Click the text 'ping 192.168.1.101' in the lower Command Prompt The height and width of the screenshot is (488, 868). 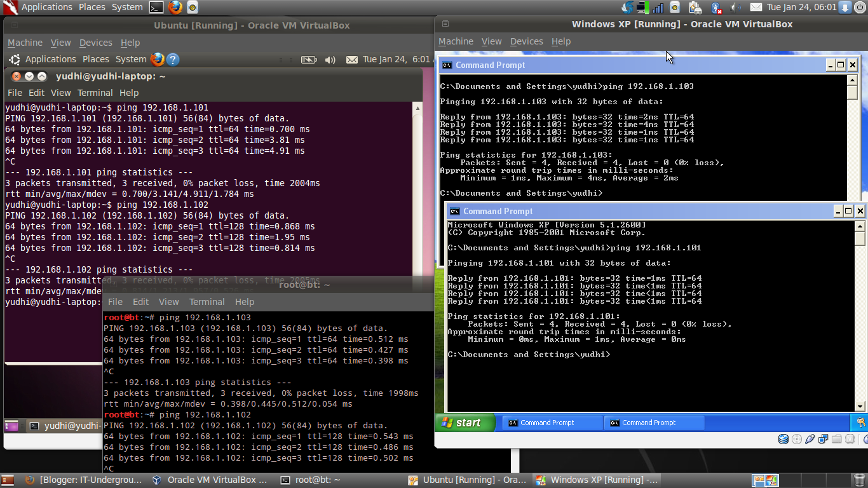tap(655, 248)
